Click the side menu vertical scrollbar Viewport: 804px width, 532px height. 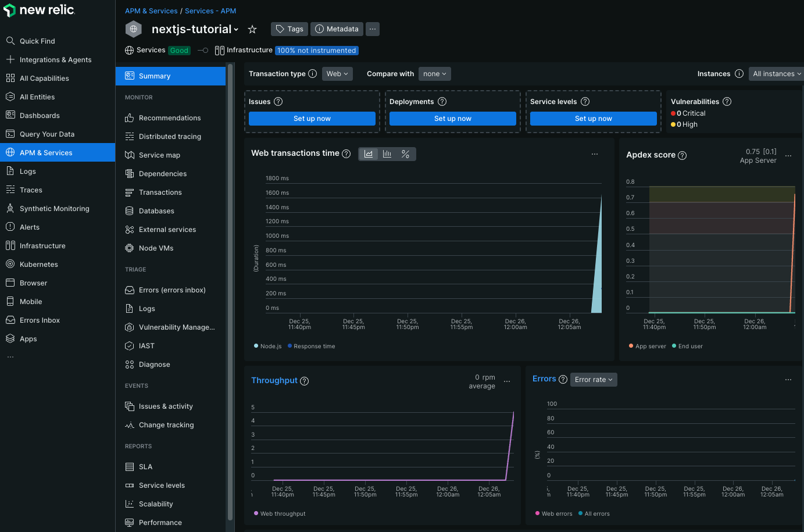point(230,291)
